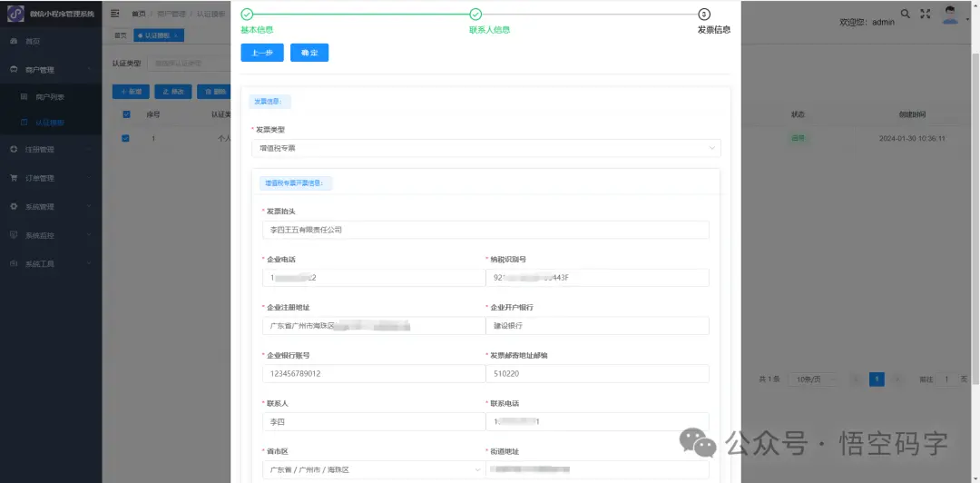The width and height of the screenshot is (980, 483).
Task: Toggle the sidebar collapse hamburger icon
Action: click(x=115, y=13)
